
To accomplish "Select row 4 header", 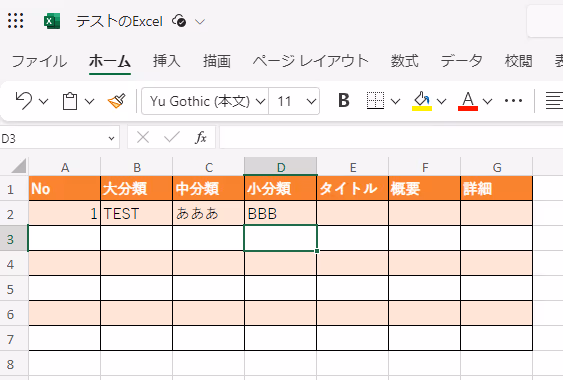I will [14, 264].
